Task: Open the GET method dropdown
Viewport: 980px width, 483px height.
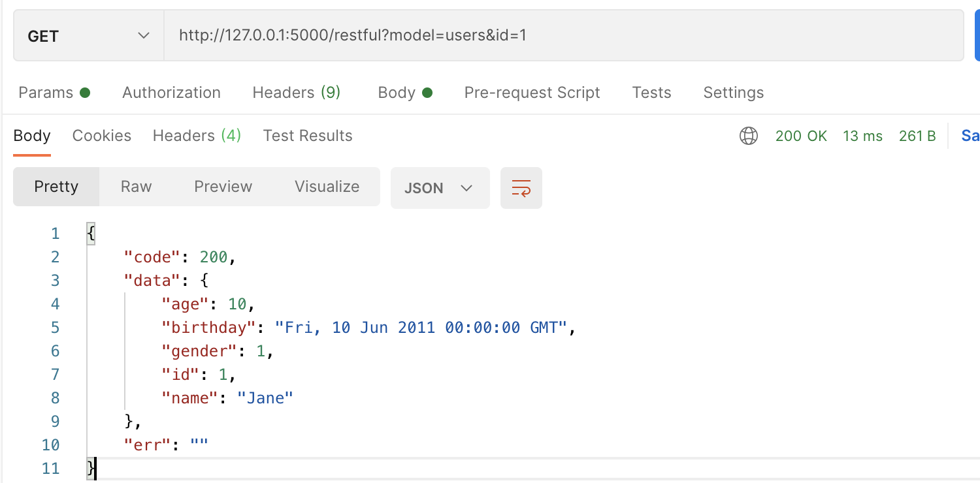Action: pyautogui.click(x=88, y=37)
